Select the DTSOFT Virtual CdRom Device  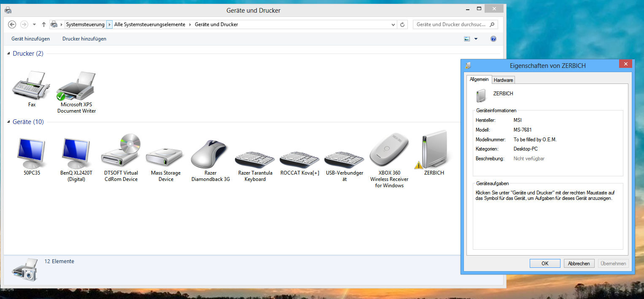coord(121,151)
